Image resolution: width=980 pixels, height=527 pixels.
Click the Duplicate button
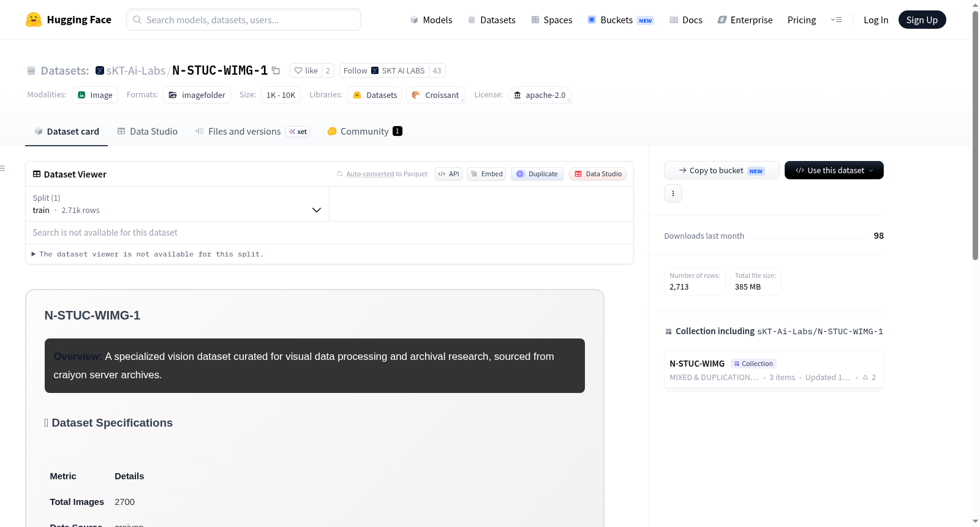tap(537, 174)
